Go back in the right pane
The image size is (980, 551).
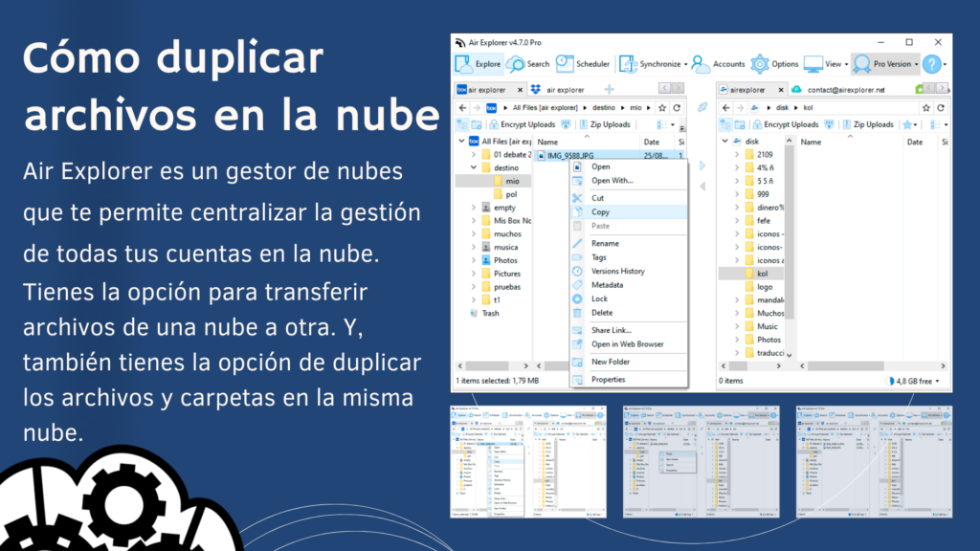725,107
